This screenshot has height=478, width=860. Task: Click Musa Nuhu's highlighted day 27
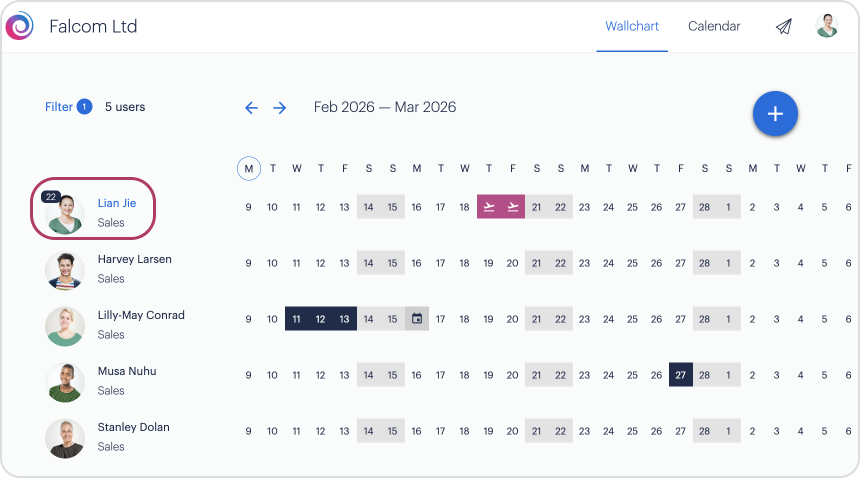[x=681, y=375]
